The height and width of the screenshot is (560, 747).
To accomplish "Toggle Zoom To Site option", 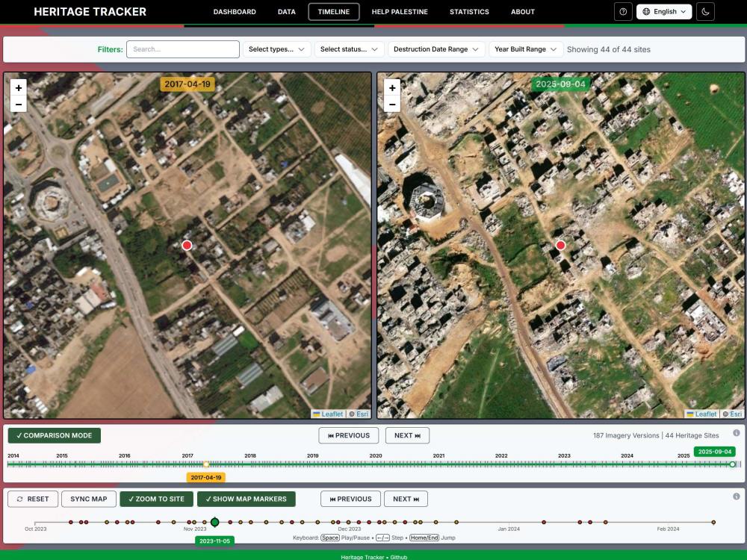I will pos(156,499).
